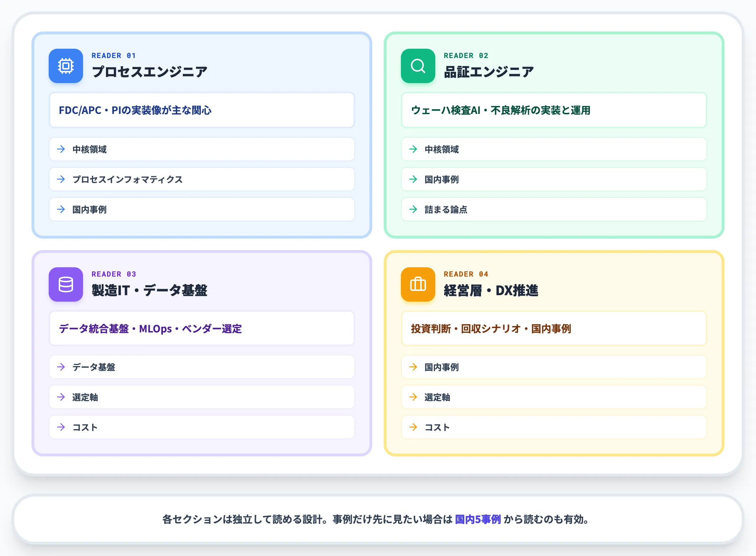This screenshot has width=756, height=556.
Task: Click arrow icon beside 詰まる論点
Action: coord(413,209)
